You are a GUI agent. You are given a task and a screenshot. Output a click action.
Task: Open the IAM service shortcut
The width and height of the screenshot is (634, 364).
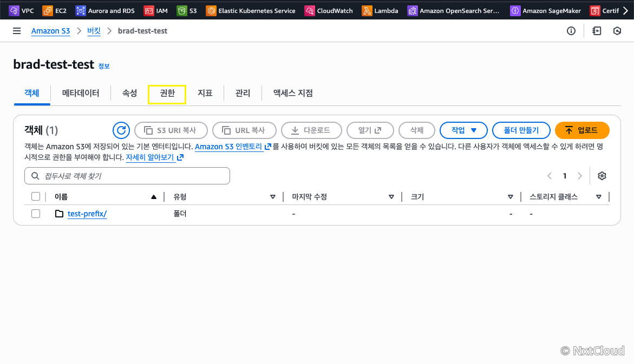pos(156,10)
